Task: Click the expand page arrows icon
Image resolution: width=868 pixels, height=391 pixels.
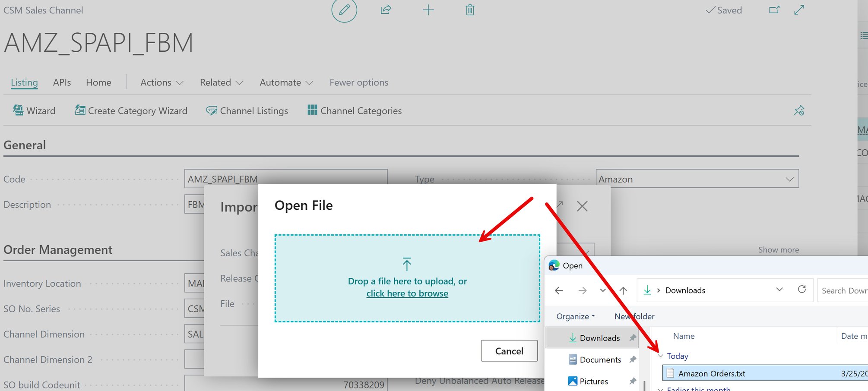Action: point(799,9)
